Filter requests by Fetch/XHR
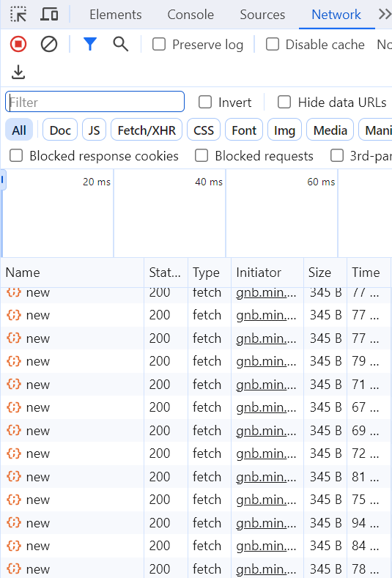Viewport: 392px width, 578px height. point(147,130)
